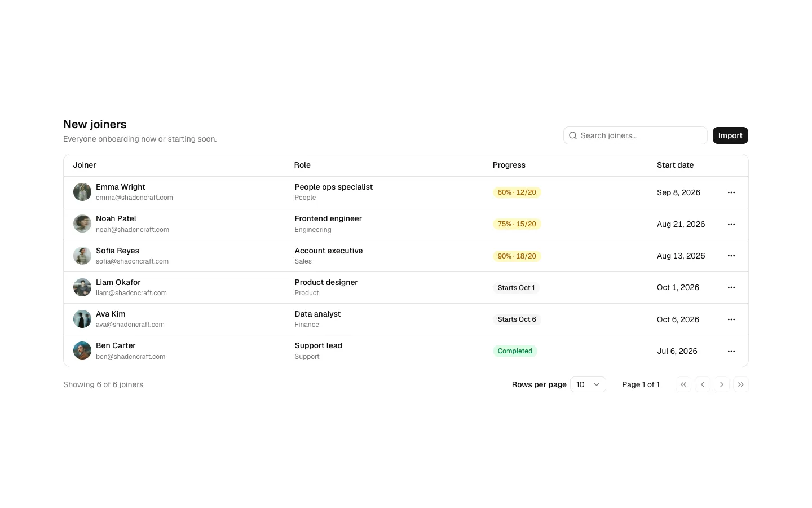Viewport: 812px width, 508px height.
Task: Click the Page 1 of 1 indicator
Action: pos(641,384)
